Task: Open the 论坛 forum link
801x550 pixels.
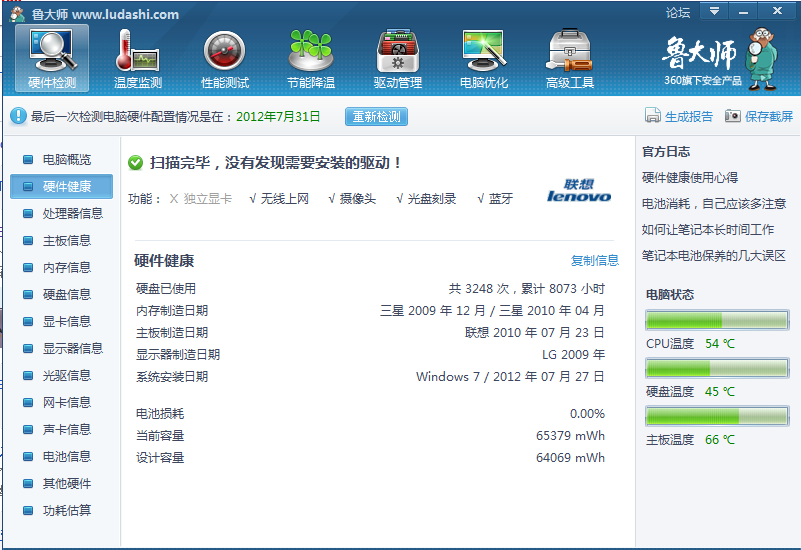Action: click(678, 12)
